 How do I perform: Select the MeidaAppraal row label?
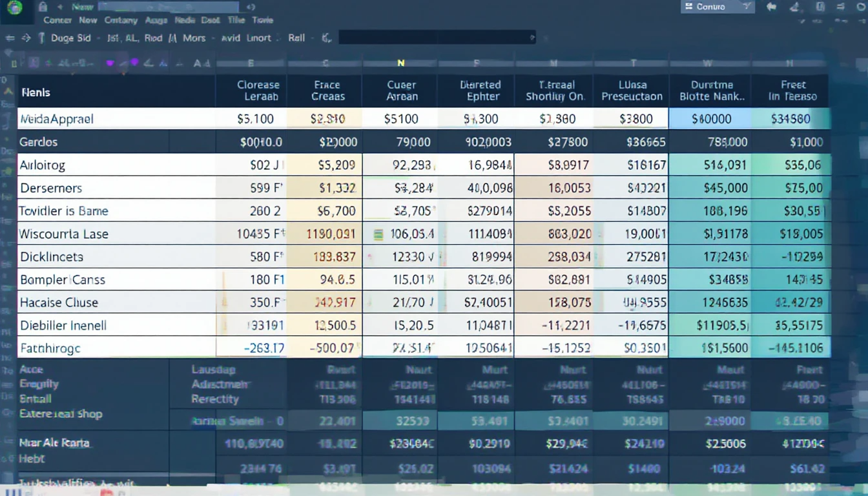coord(57,119)
